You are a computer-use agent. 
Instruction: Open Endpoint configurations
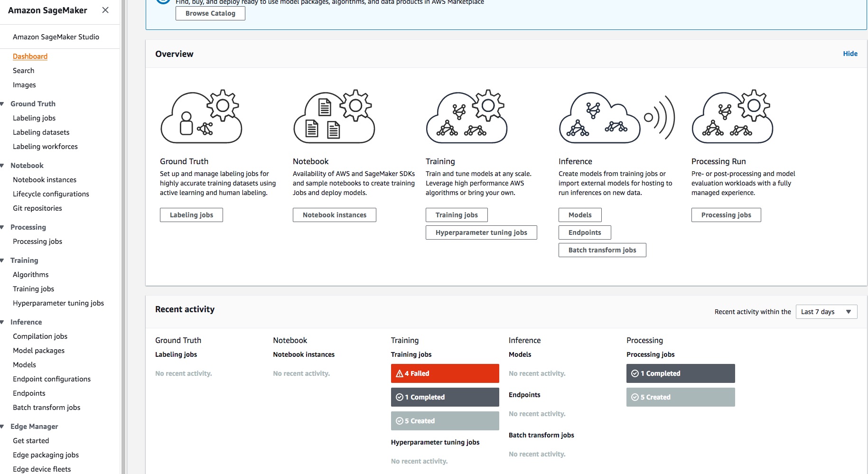pyautogui.click(x=52, y=379)
